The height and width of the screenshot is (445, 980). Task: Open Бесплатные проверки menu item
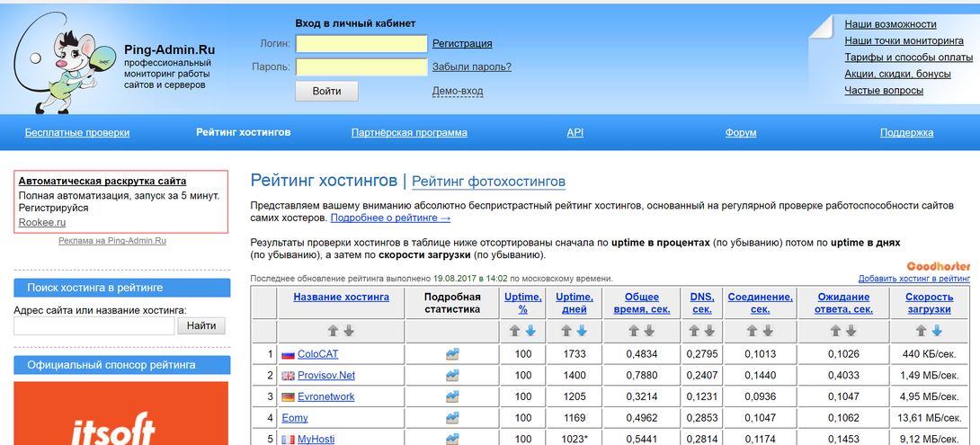[77, 132]
